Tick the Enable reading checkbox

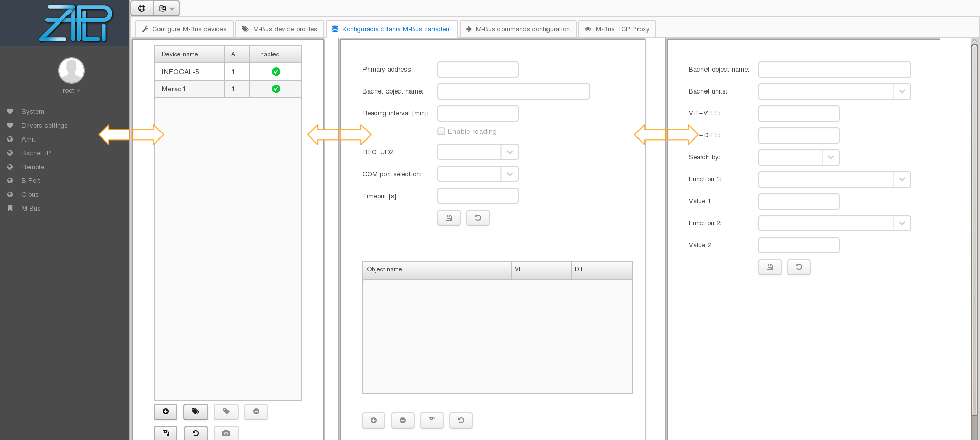[441, 131]
